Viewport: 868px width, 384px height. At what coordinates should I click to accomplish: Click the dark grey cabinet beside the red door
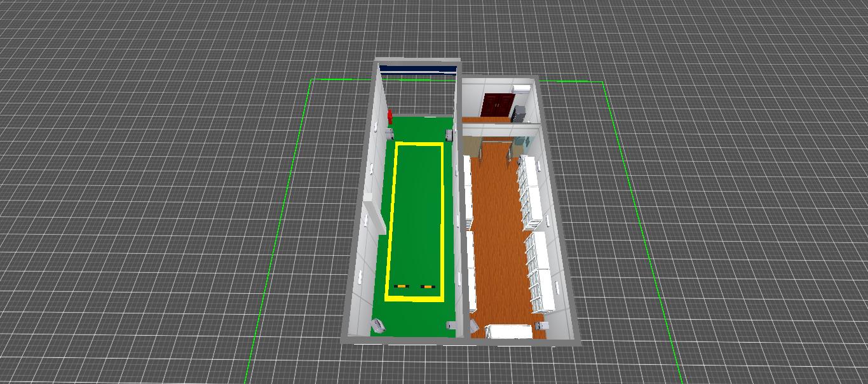(x=519, y=114)
